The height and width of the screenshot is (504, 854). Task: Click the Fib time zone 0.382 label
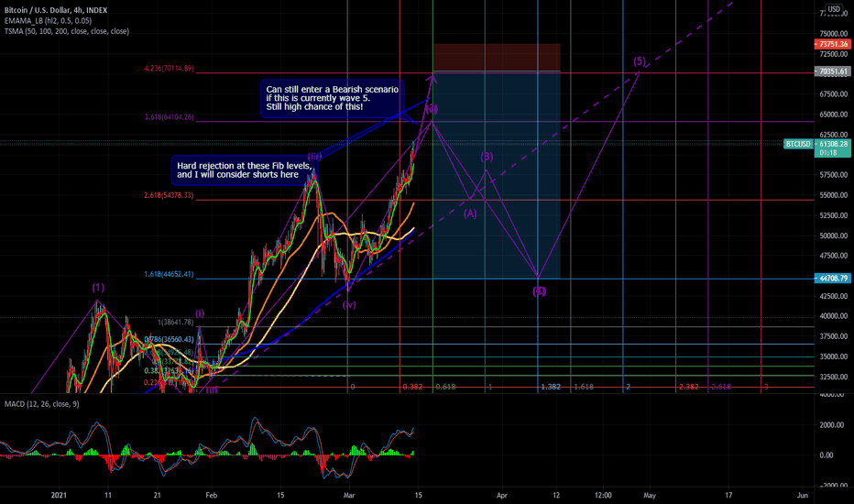412,387
